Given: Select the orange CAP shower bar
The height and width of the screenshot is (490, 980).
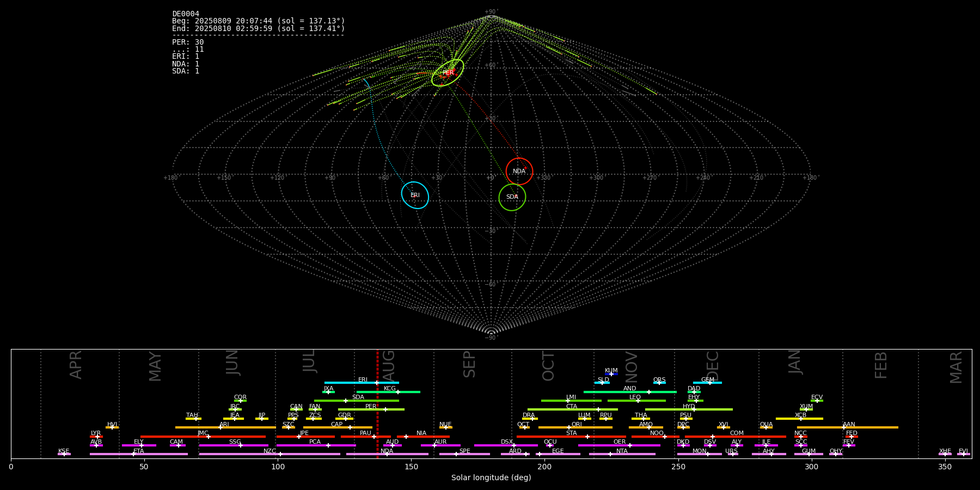Looking at the screenshot, I should click(338, 427).
